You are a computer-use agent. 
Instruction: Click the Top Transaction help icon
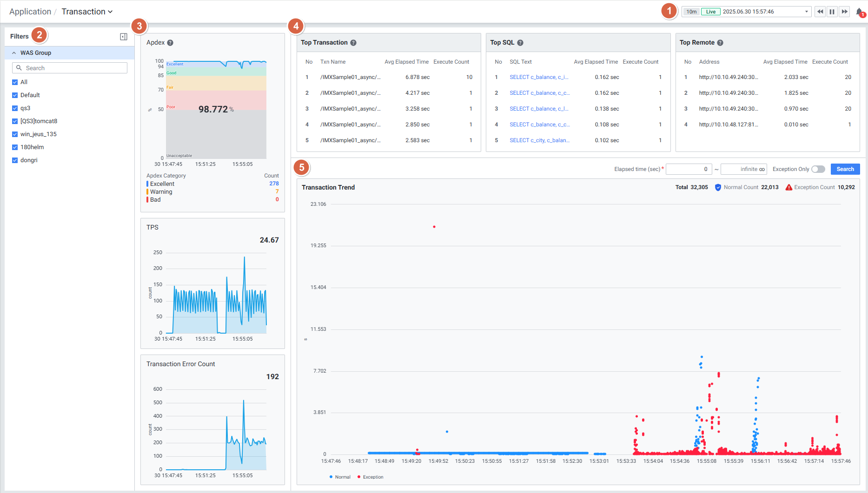click(x=353, y=43)
